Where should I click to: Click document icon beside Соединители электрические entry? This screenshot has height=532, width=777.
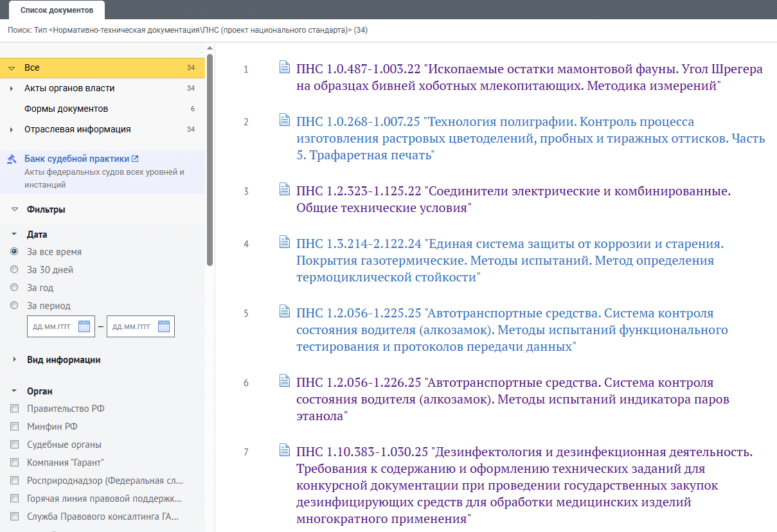click(x=285, y=190)
